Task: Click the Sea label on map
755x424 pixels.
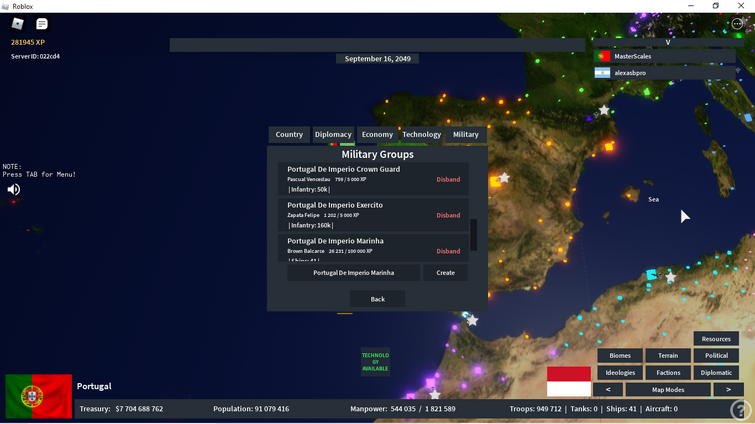Action: click(x=653, y=199)
